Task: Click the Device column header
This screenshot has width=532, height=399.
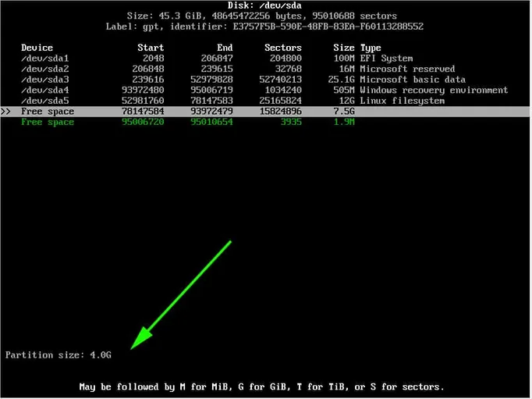Action: [x=37, y=48]
